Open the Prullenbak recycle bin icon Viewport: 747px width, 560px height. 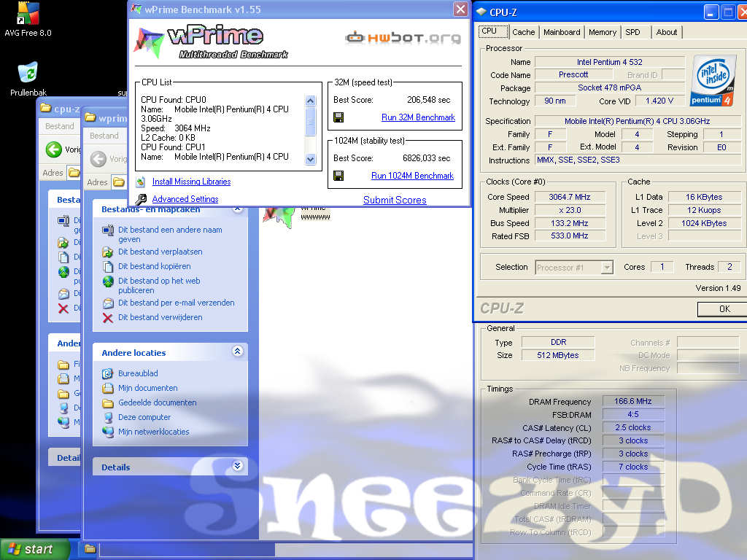(x=28, y=72)
